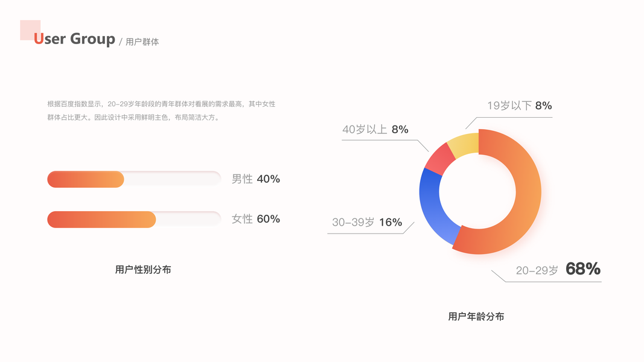Image resolution: width=644 pixels, height=362 pixels.
Task: Select the 女性 60% label
Action: pos(256,219)
